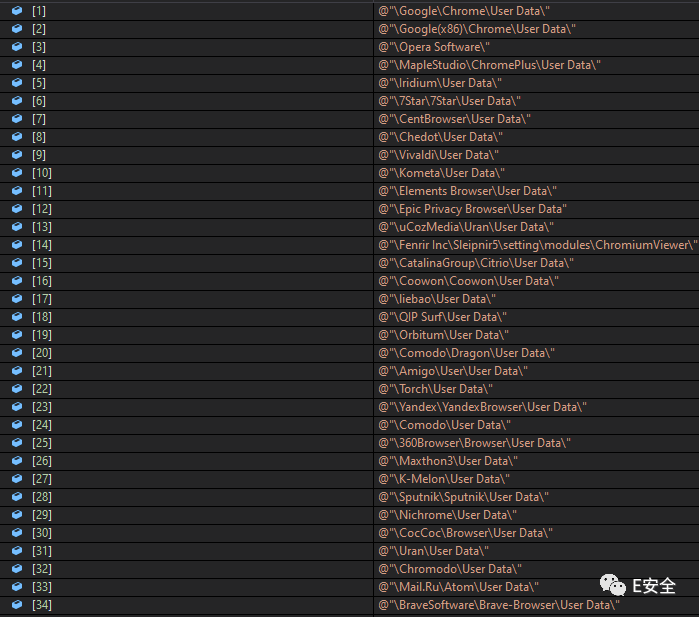This screenshot has width=699, height=617.
Task: Click the BraveSoftware\Brave-Browser path value
Action: coord(499,605)
